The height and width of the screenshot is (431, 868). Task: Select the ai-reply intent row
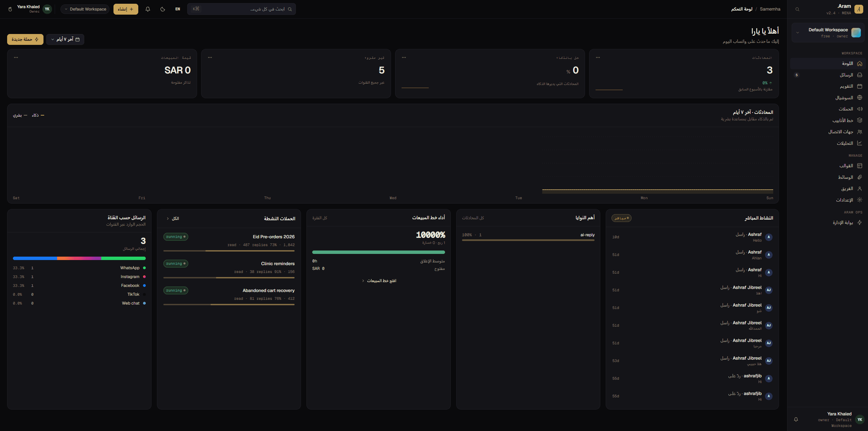click(x=528, y=237)
